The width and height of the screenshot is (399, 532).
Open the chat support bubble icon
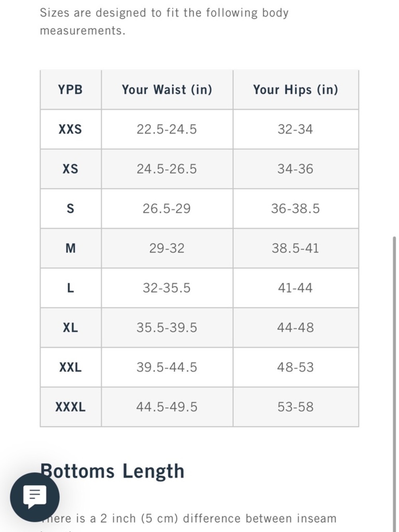coord(35,497)
